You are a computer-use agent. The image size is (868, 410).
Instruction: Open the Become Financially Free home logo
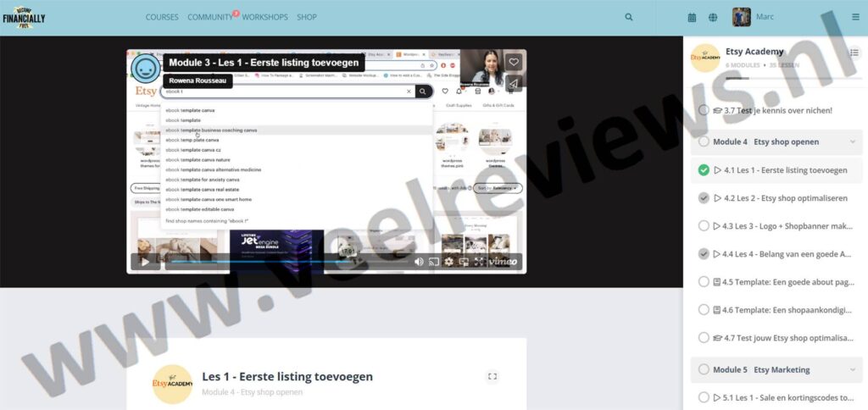coord(23,18)
